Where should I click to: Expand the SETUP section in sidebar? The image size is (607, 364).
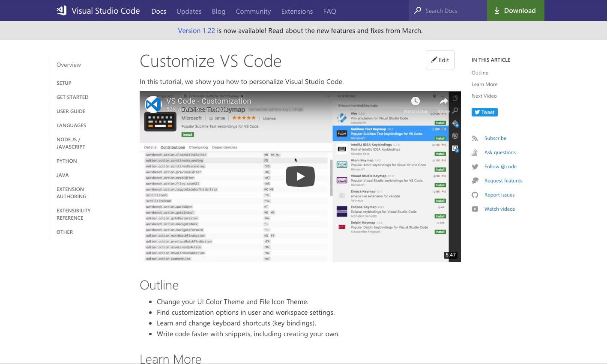[64, 83]
